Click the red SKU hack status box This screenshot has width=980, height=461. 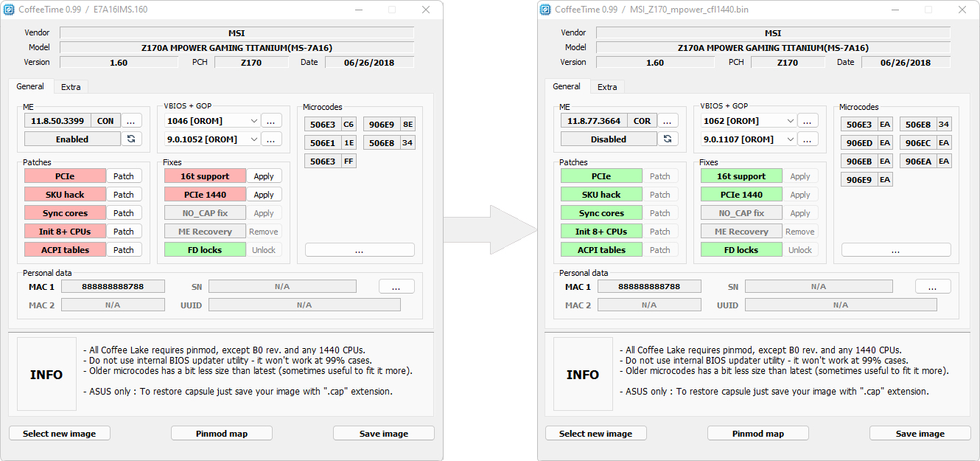click(65, 195)
